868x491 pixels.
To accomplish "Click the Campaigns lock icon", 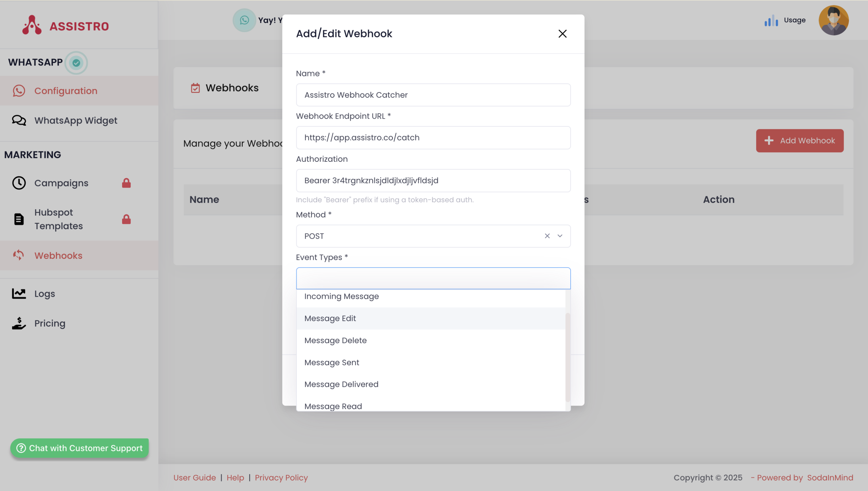I will point(126,183).
